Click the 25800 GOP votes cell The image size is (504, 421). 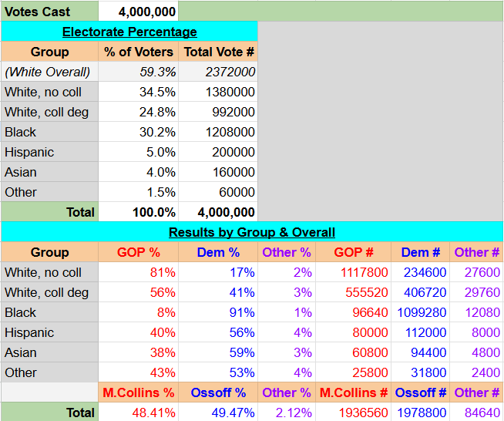pyautogui.click(x=354, y=372)
